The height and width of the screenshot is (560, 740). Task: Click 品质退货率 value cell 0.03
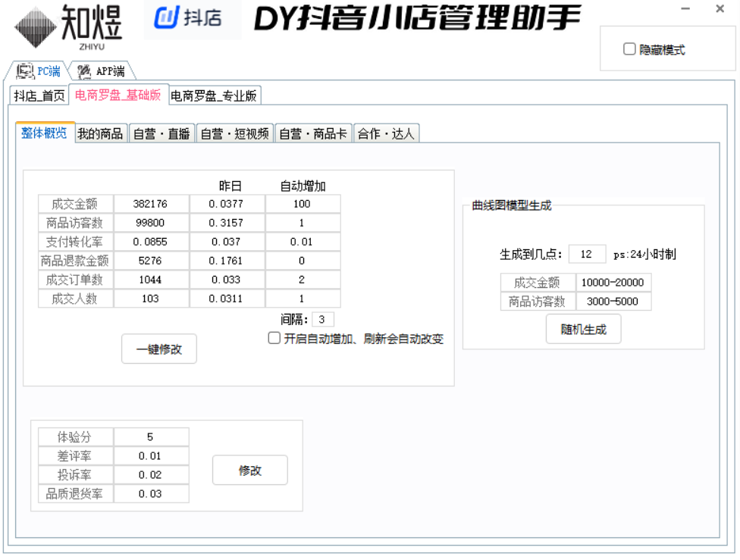pos(152,493)
